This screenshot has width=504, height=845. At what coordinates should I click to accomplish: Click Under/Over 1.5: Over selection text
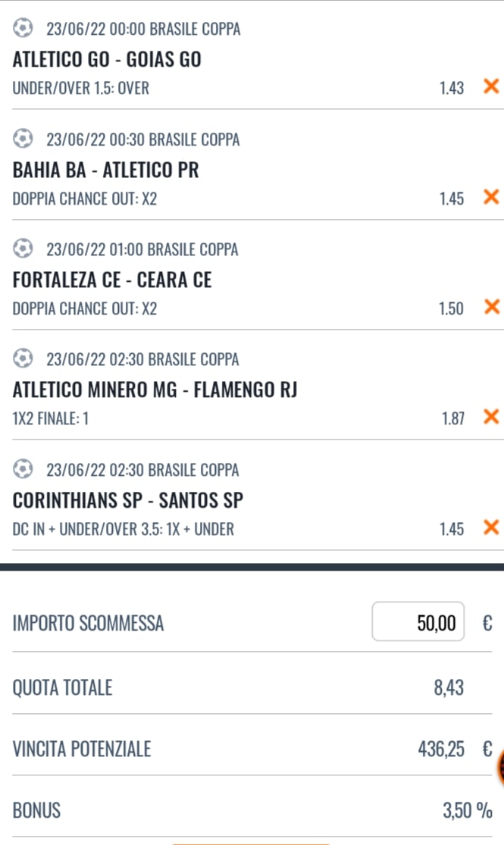click(81, 89)
